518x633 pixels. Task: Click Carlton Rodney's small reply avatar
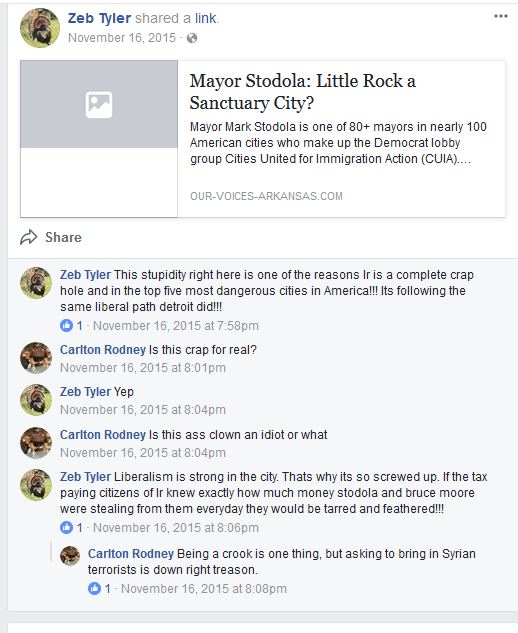pyautogui.click(x=70, y=556)
